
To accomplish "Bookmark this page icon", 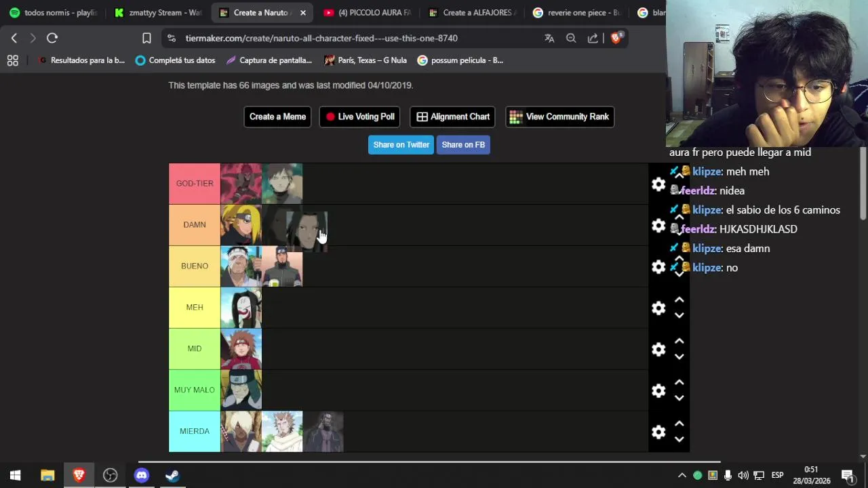I will (x=146, y=38).
